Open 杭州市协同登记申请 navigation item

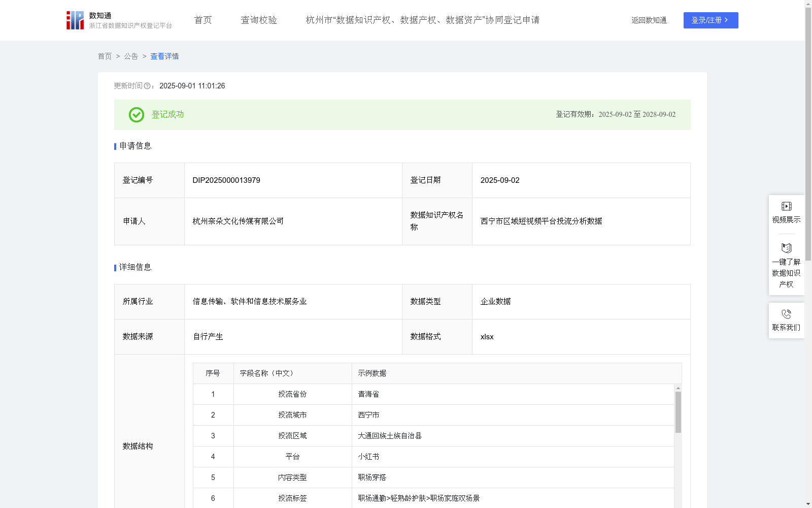pos(423,20)
